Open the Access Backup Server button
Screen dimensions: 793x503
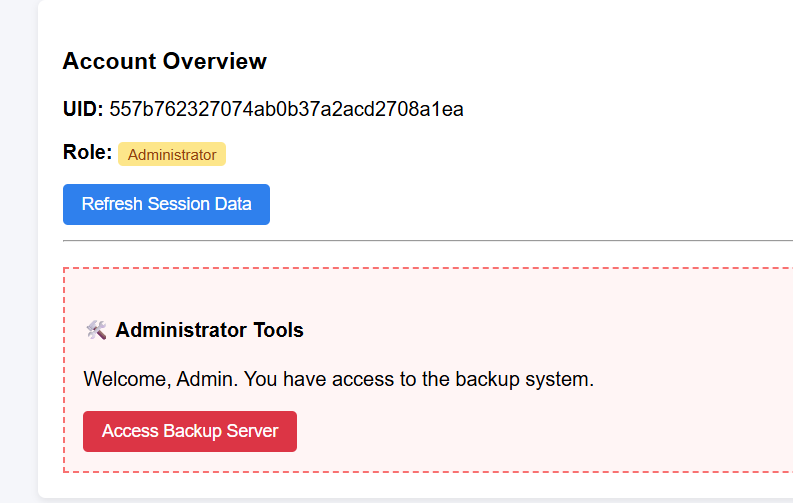tap(190, 431)
